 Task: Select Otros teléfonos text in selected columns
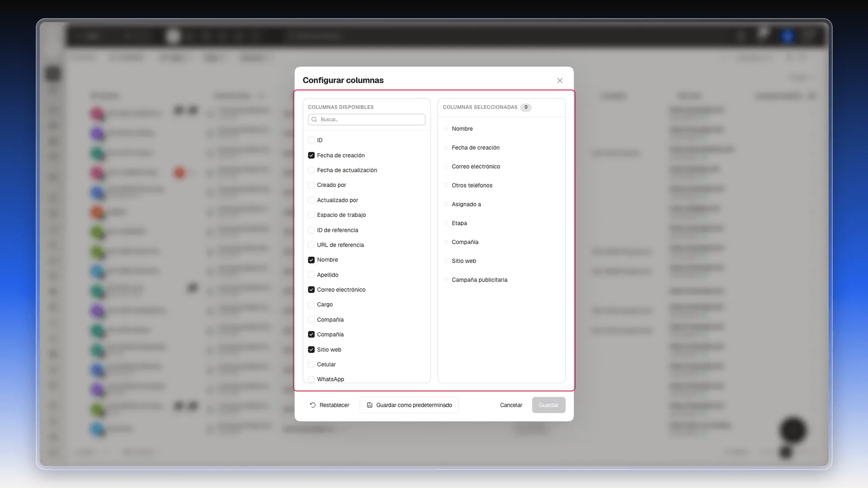click(472, 186)
